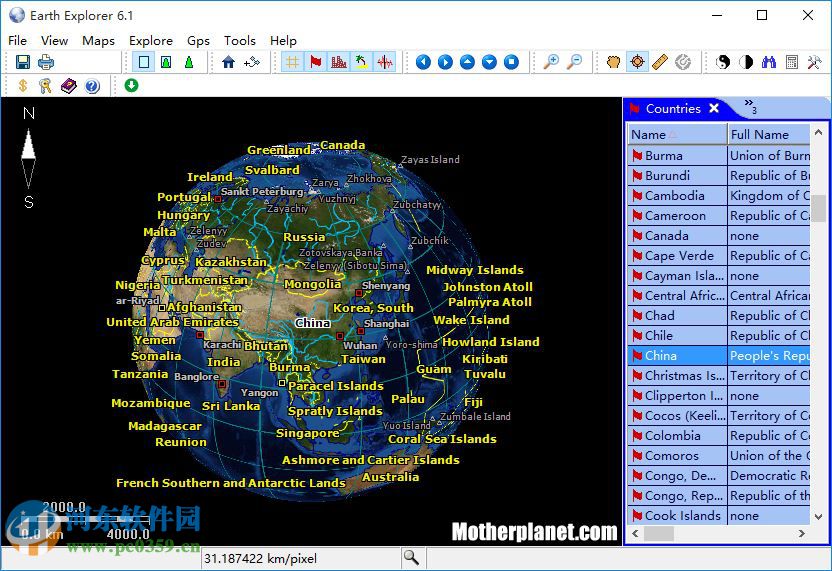Click the Home view icon
Screen dimensions: 832x571
(229, 62)
